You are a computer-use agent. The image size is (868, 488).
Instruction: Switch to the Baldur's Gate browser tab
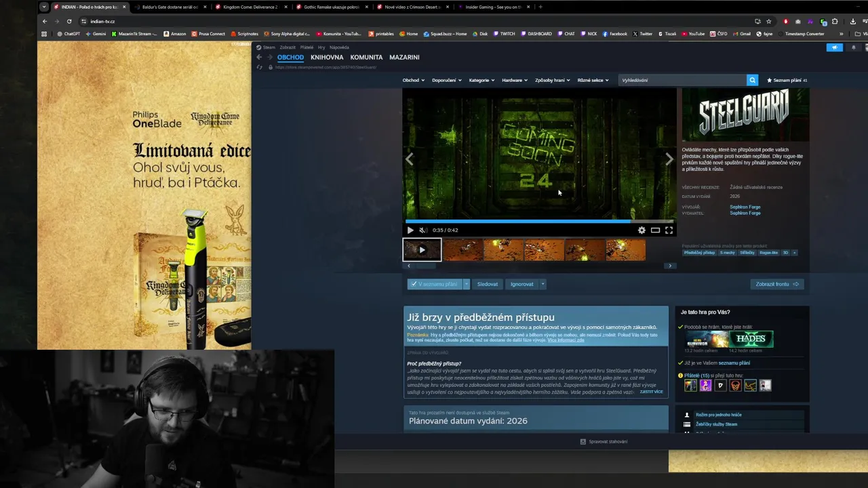170,7
